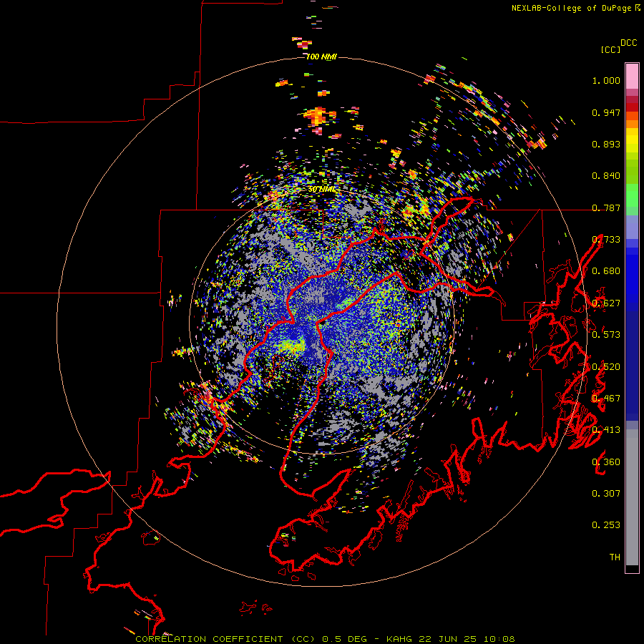Click the NEXLAB-College of DuPage label
This screenshot has width=644, height=644.
coord(571,8)
